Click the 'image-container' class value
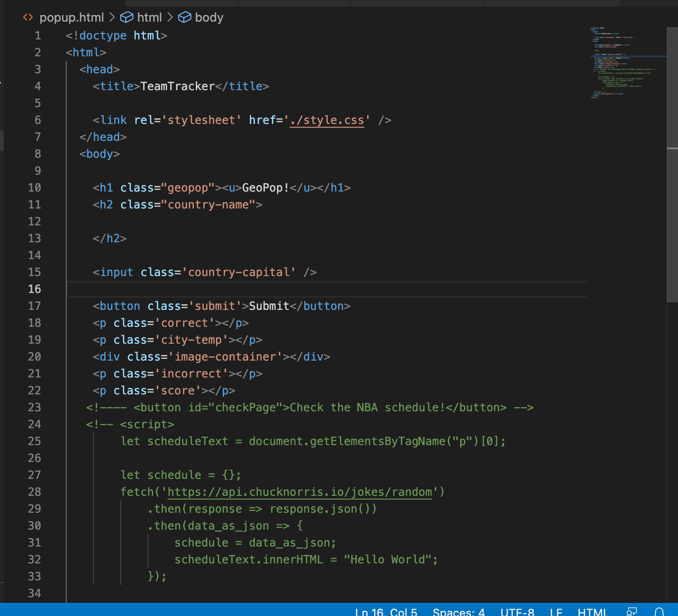The width and height of the screenshot is (678, 616). tap(225, 357)
